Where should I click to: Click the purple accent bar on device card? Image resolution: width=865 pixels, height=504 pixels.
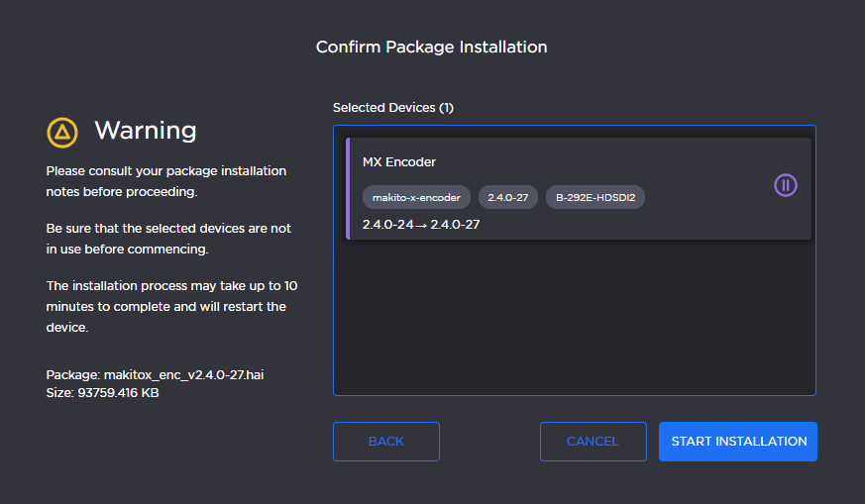[x=348, y=188]
